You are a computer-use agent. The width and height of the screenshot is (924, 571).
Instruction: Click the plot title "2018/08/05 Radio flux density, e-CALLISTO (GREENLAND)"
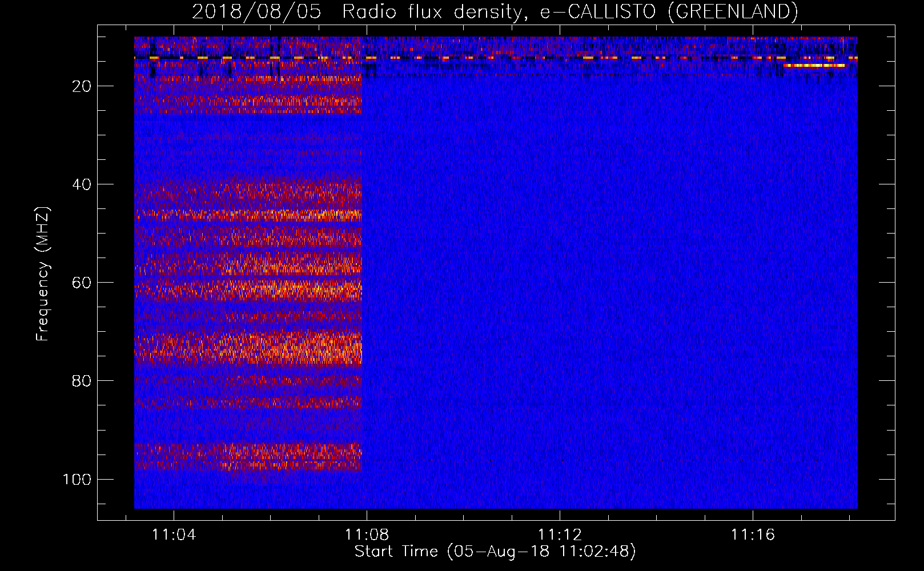(x=495, y=11)
